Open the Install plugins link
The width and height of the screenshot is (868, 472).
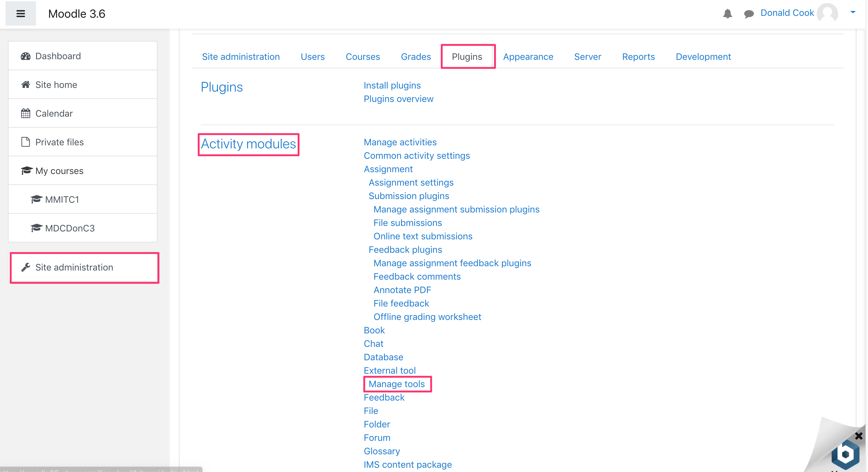pyautogui.click(x=392, y=85)
